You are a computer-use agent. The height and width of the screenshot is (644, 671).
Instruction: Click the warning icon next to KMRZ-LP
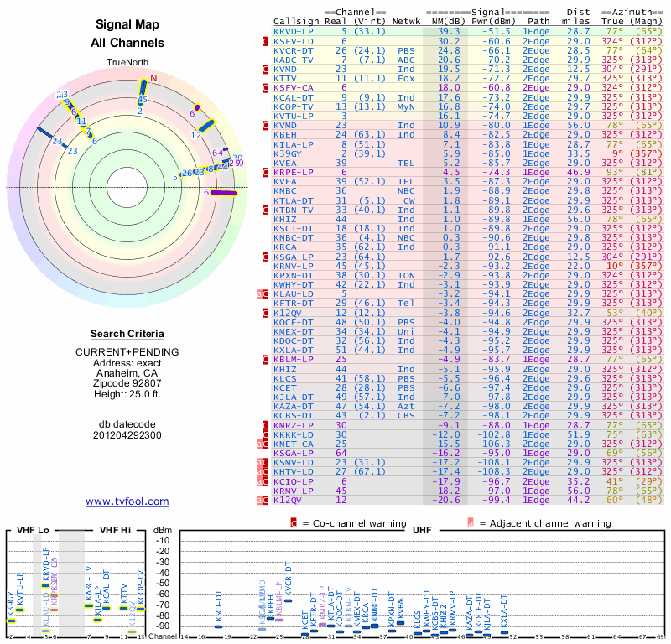[265, 425]
